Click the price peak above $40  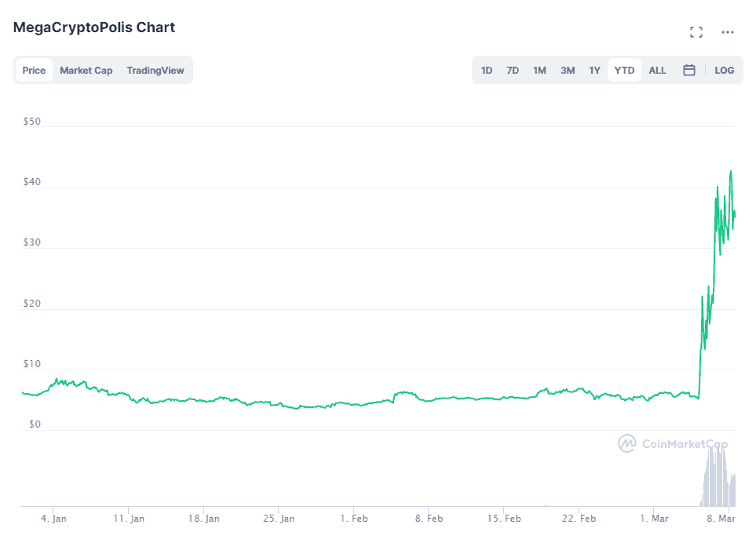pos(731,172)
